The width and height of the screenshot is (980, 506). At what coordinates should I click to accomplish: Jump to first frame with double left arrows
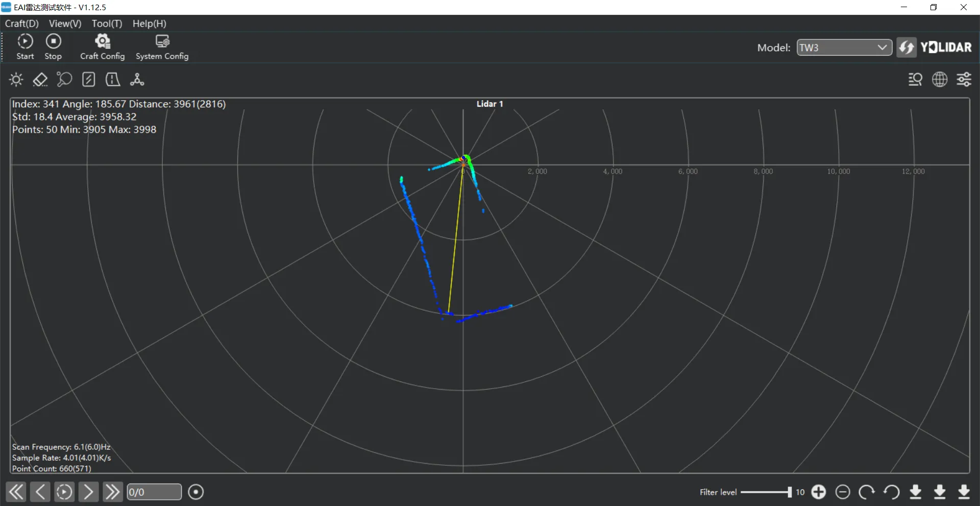(x=16, y=492)
